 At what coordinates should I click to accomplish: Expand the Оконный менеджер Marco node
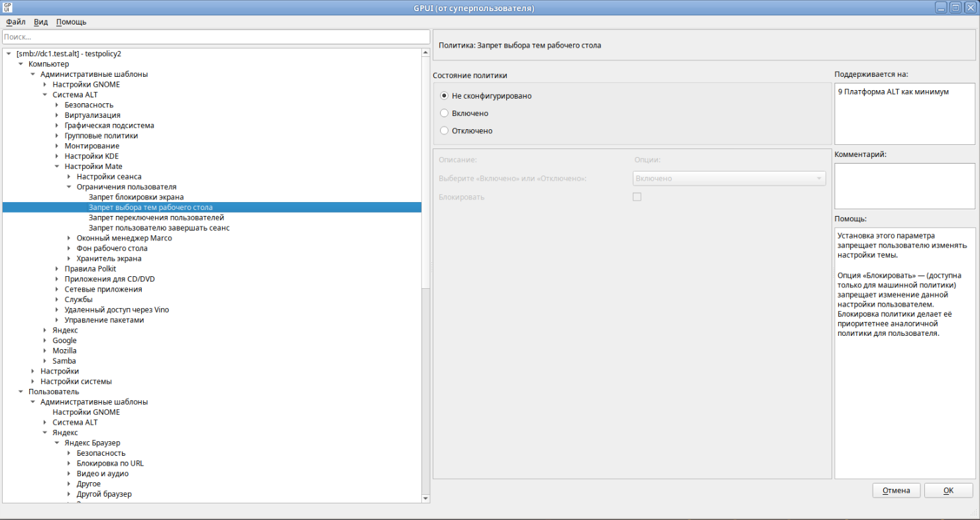point(69,238)
